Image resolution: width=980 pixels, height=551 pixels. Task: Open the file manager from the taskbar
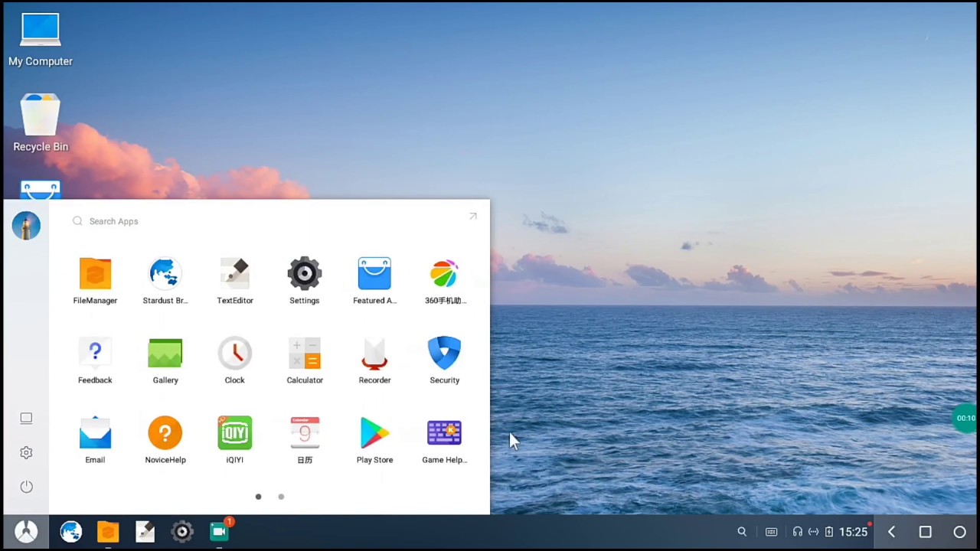[x=108, y=532]
